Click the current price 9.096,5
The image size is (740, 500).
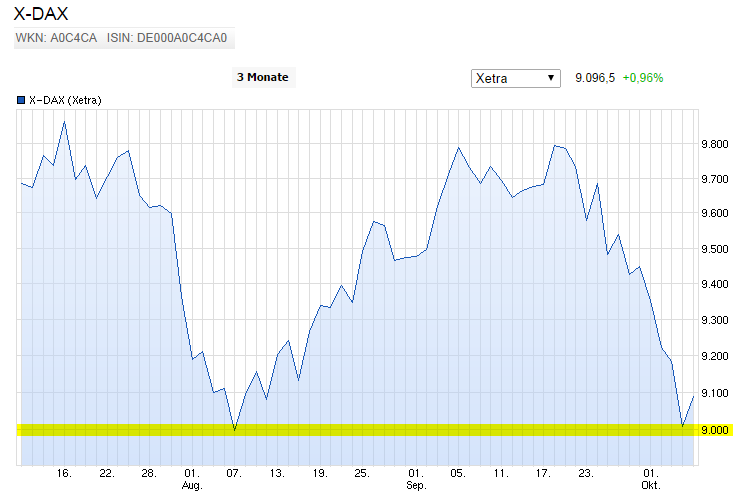(x=595, y=78)
